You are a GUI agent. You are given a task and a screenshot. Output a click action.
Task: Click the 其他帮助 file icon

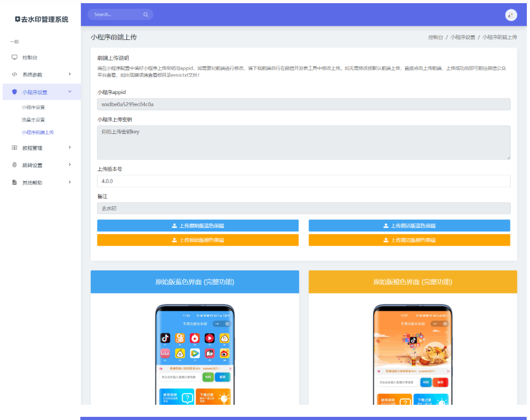tap(15, 182)
